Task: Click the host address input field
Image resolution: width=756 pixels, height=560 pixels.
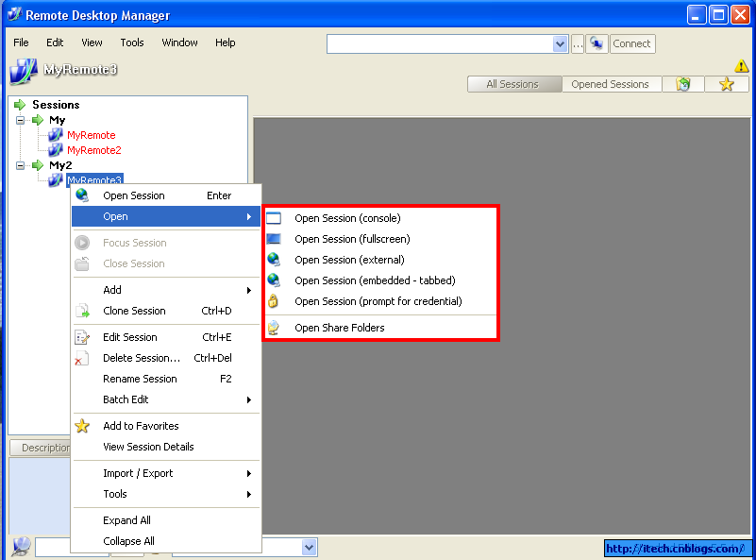Action: click(440, 43)
